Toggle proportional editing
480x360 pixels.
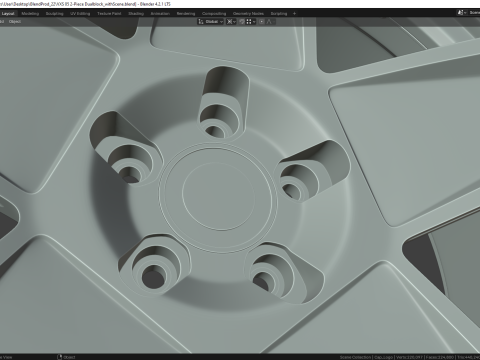pos(262,22)
